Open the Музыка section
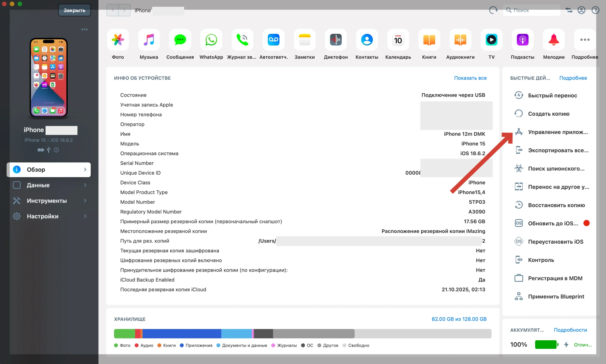The width and height of the screenshot is (606, 364). (x=149, y=40)
